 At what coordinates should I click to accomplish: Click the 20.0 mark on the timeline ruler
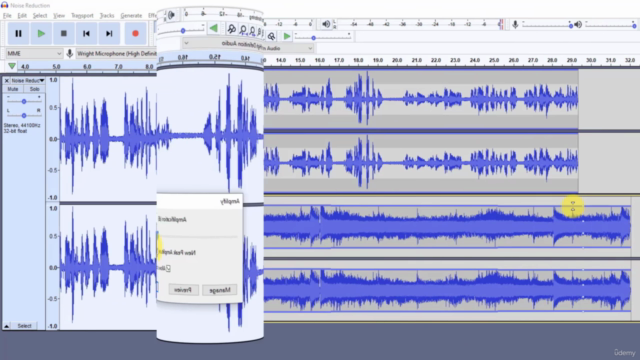[397, 60]
